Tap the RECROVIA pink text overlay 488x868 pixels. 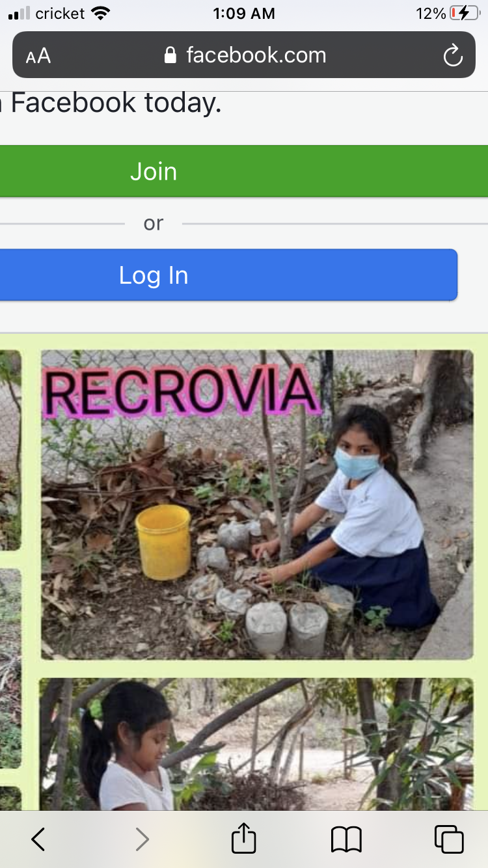click(182, 392)
